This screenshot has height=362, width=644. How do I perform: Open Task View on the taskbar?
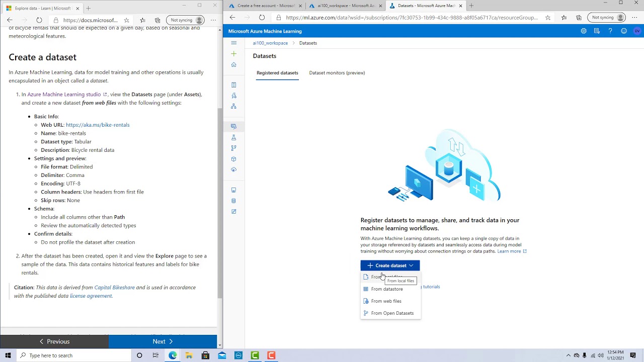[x=155, y=355]
